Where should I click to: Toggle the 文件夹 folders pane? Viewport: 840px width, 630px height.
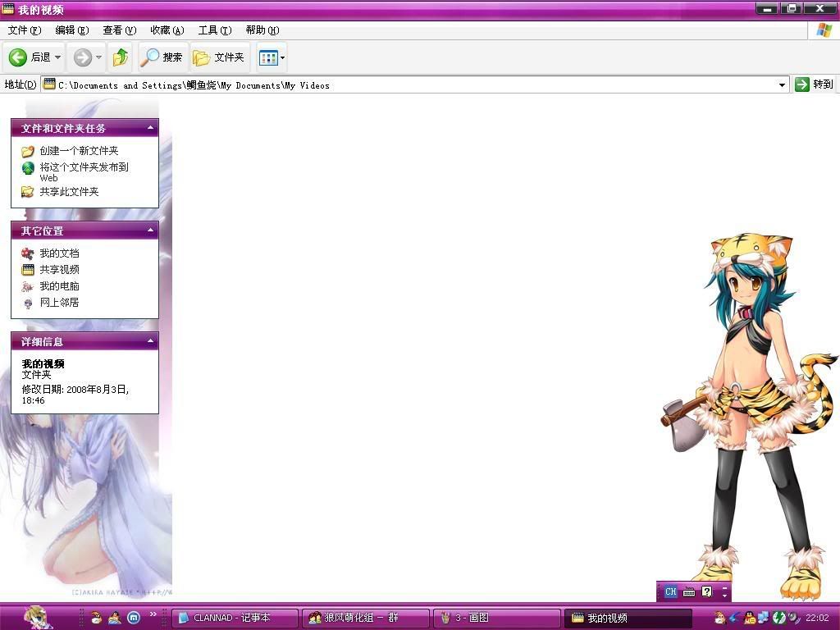(218, 57)
